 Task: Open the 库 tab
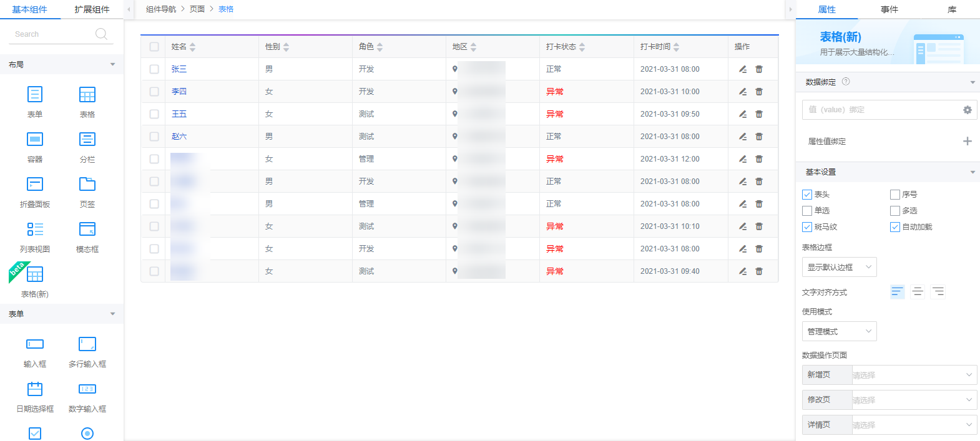click(952, 9)
